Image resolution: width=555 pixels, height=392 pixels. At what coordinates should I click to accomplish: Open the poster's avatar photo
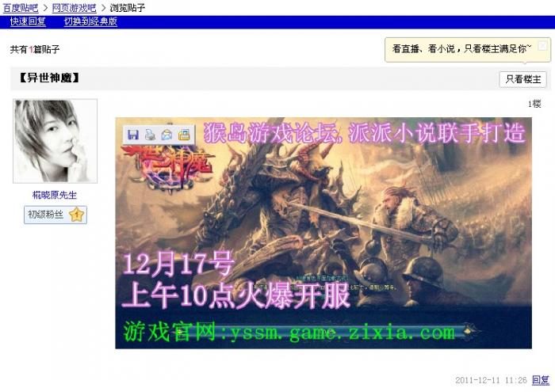tap(55, 141)
